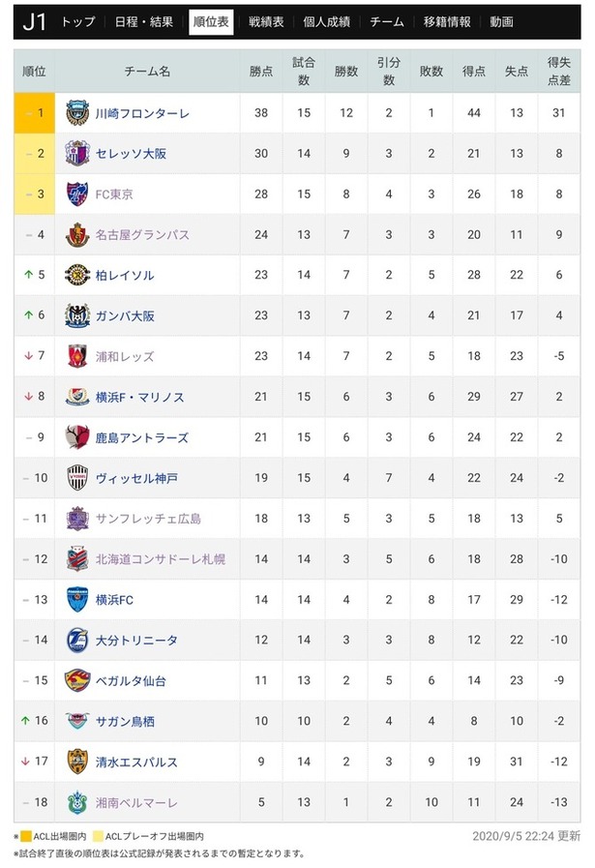
Task: Open the 柏レイソル team link
Action: pyautogui.click(x=125, y=275)
